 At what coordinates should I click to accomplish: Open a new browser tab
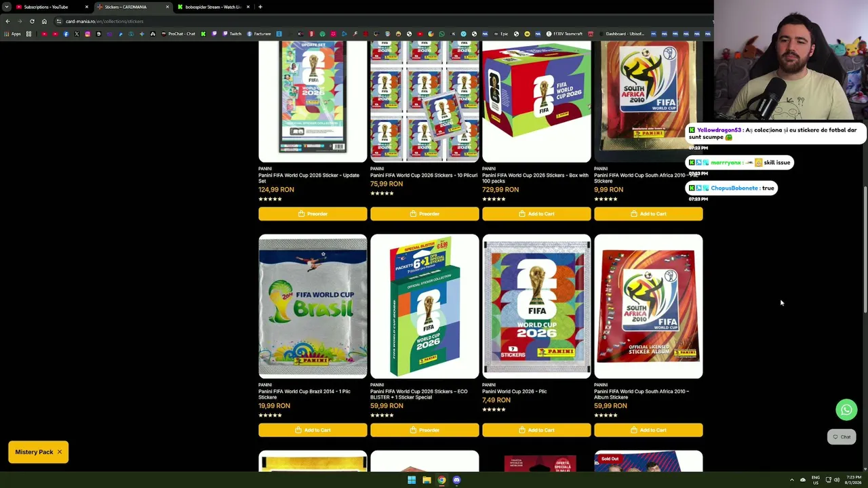[260, 7]
